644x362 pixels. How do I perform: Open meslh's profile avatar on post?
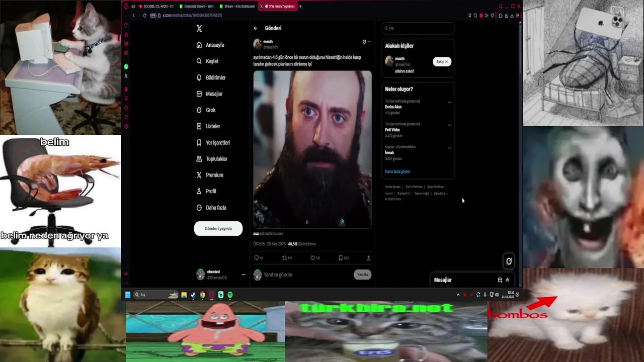coord(257,44)
